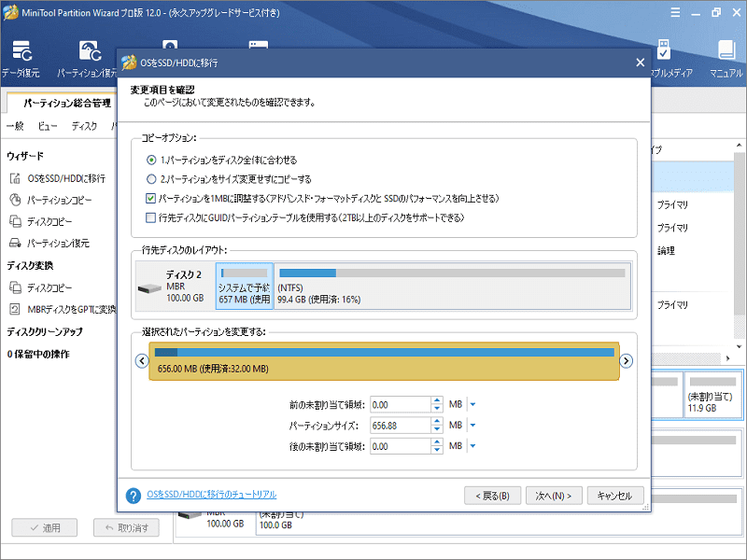The height and width of the screenshot is (560, 747).
Task: Click the パーティションサイズ value field
Action: coord(401,426)
